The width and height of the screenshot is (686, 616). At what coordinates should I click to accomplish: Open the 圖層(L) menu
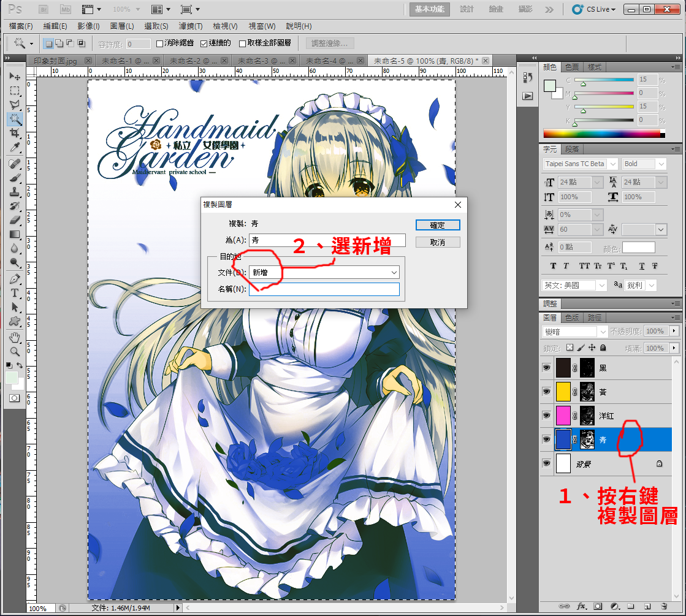pyautogui.click(x=122, y=26)
